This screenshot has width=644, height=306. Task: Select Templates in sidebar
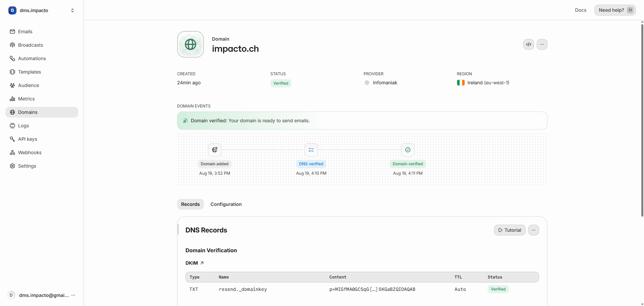[42, 72]
